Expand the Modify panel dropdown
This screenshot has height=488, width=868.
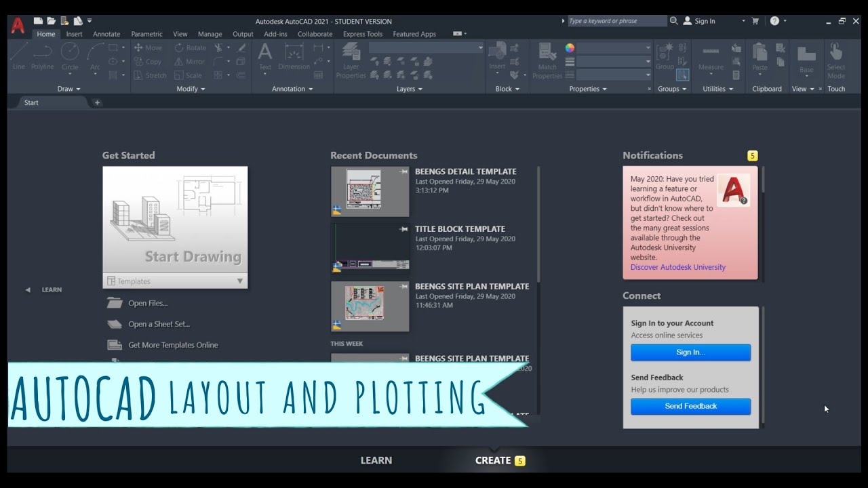click(191, 89)
